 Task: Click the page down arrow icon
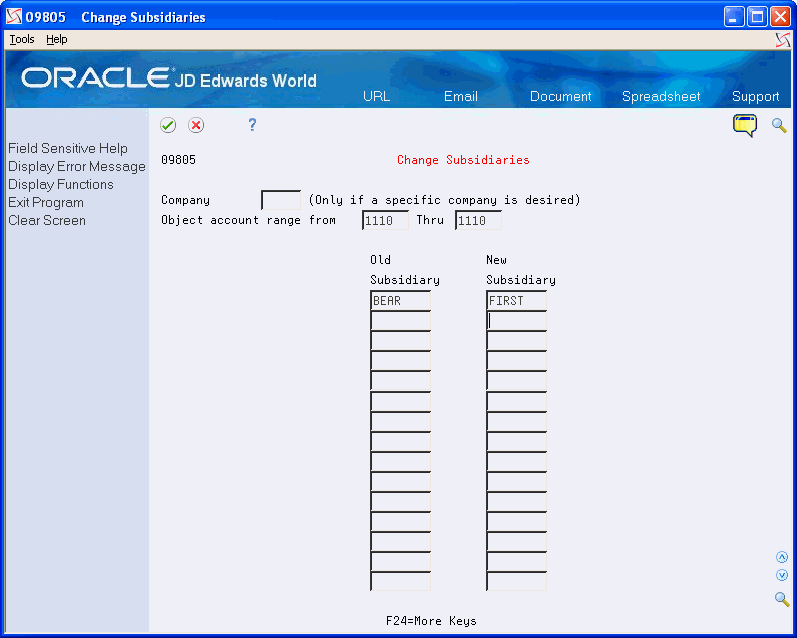pos(782,575)
